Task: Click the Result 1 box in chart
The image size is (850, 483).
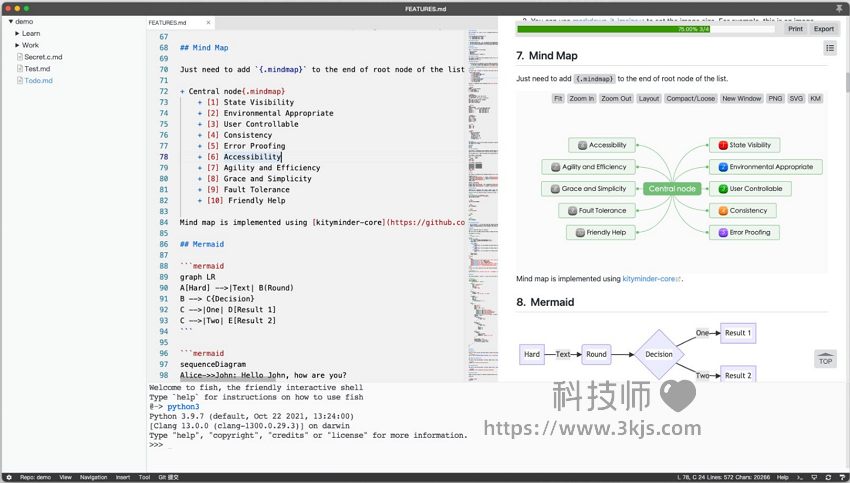Action: coord(738,333)
